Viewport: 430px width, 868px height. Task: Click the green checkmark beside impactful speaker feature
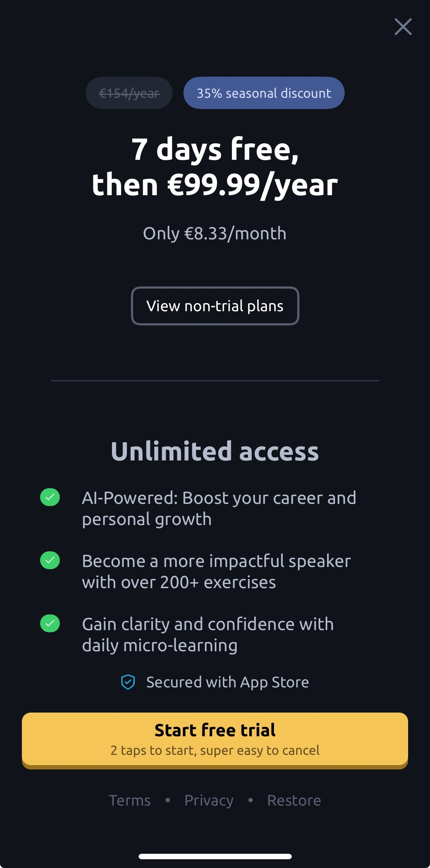pyautogui.click(x=50, y=561)
